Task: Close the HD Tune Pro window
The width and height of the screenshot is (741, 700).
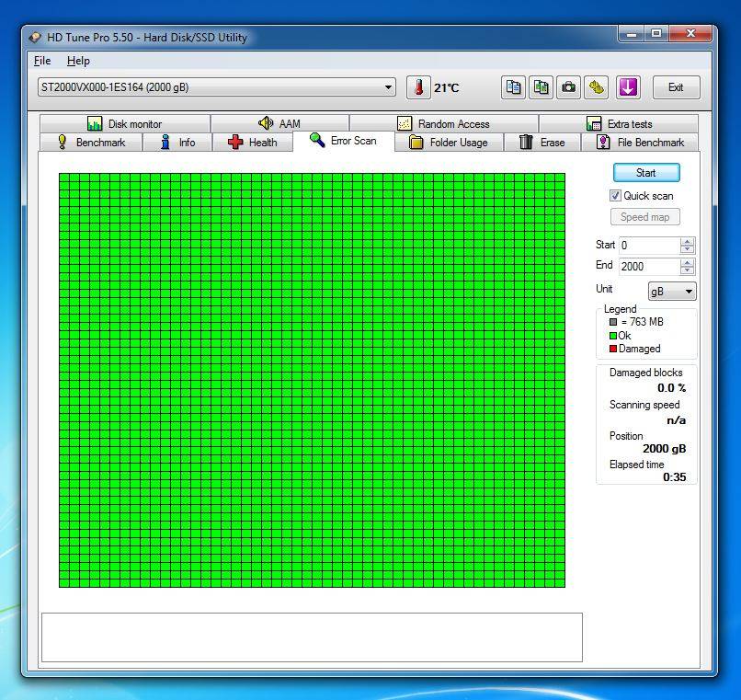Action: [690, 34]
